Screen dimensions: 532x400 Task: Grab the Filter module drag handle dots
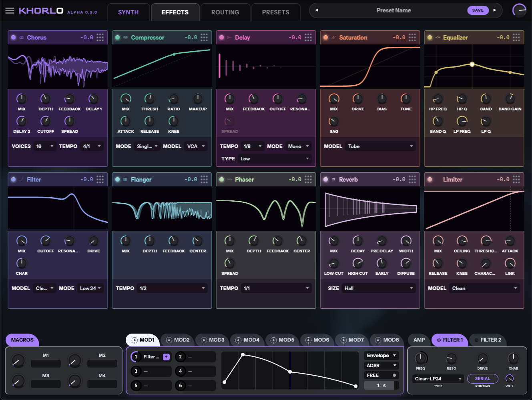[100, 179]
